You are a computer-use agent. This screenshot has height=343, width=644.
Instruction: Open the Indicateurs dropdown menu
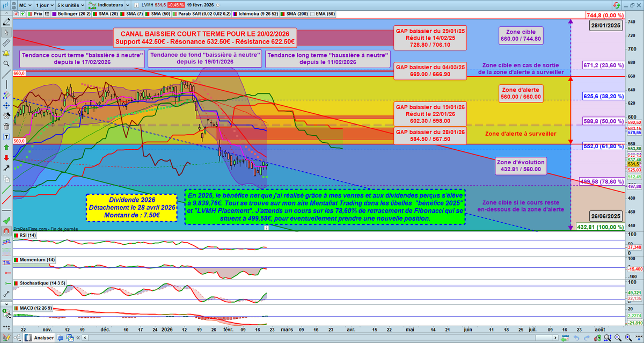112,5
